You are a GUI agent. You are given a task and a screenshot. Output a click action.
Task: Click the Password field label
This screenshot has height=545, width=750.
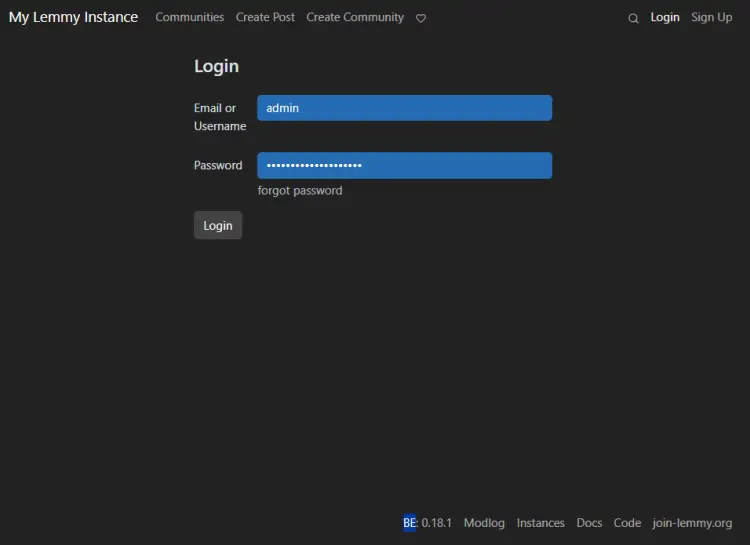pyautogui.click(x=218, y=166)
